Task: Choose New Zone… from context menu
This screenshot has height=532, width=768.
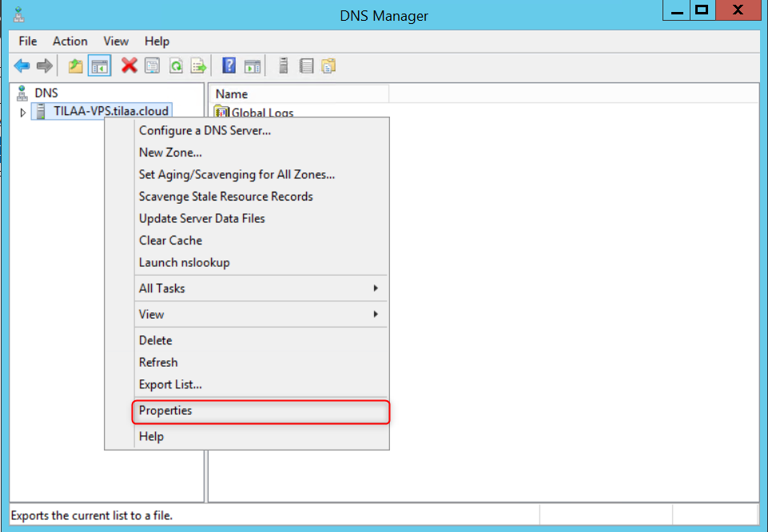Action: tap(261, 153)
